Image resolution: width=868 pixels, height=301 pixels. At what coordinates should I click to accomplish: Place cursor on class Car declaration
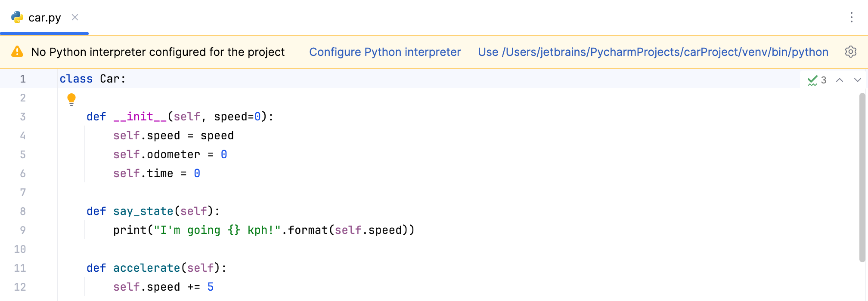pyautogui.click(x=110, y=79)
